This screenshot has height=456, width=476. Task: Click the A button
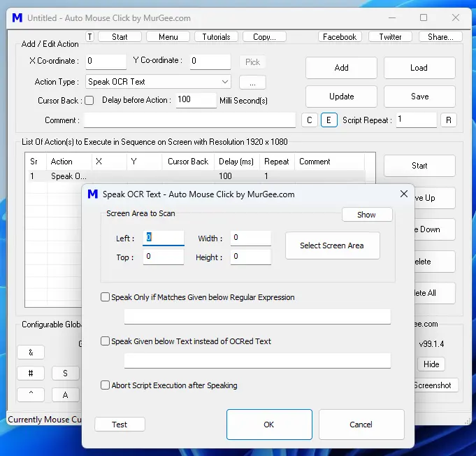click(x=66, y=394)
